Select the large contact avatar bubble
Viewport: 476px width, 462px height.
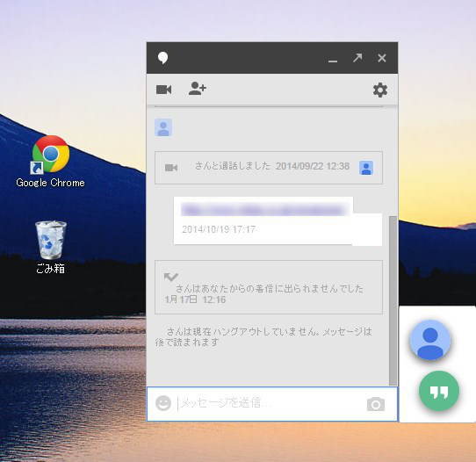click(x=430, y=340)
